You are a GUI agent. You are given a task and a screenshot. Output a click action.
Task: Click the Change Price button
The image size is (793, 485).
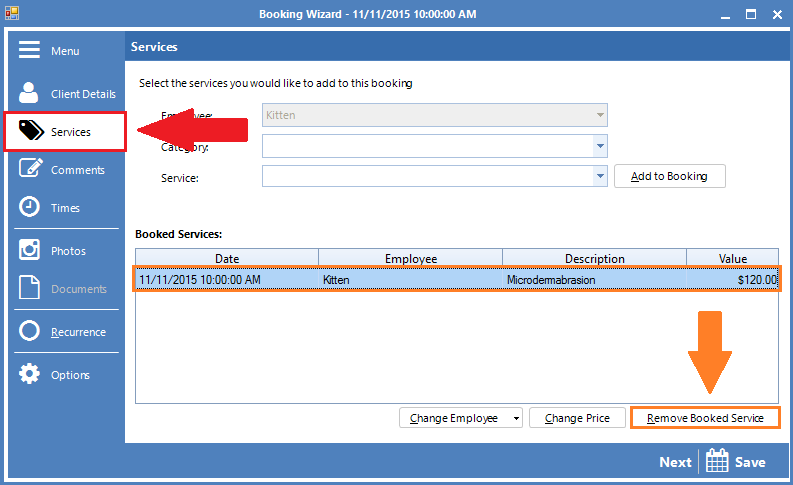point(577,418)
